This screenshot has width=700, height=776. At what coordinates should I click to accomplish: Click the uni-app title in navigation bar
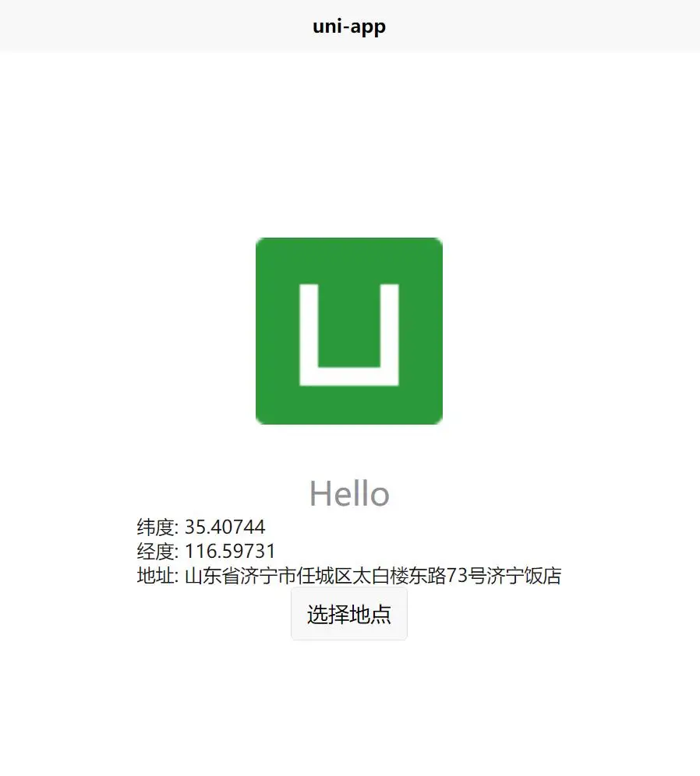point(349,26)
